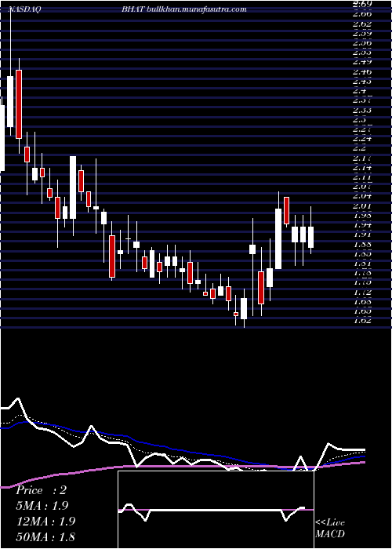Click the Price : 2 readout
This screenshot has width=392, height=549.
tap(41, 490)
